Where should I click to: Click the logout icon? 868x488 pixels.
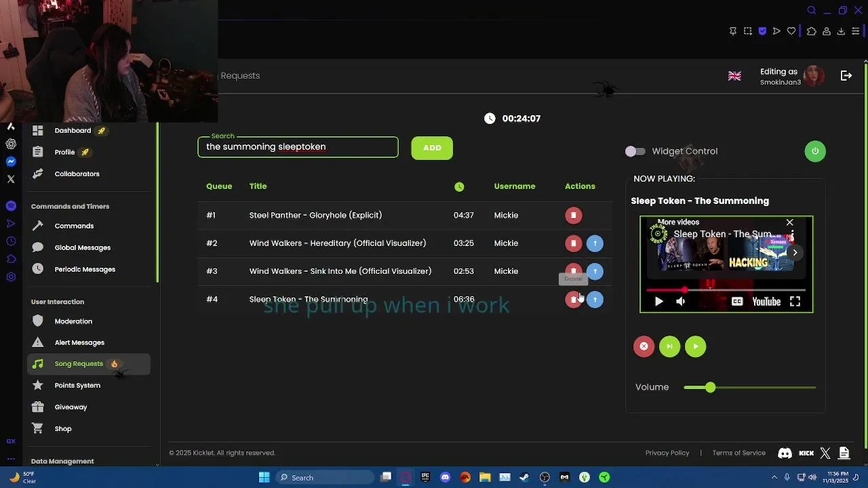point(846,76)
